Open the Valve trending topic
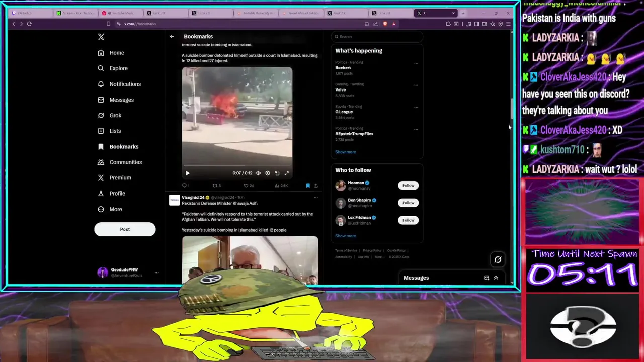The width and height of the screenshot is (644, 362). tap(341, 89)
